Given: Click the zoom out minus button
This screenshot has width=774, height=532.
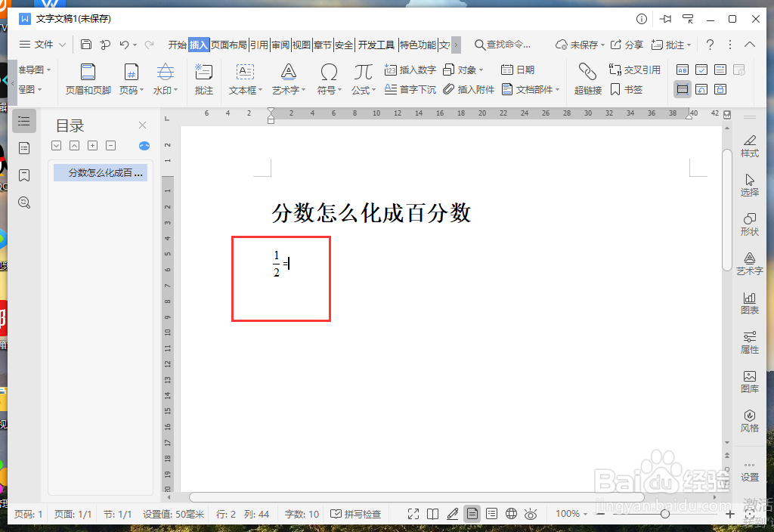Looking at the screenshot, I should pyautogui.click(x=600, y=514).
